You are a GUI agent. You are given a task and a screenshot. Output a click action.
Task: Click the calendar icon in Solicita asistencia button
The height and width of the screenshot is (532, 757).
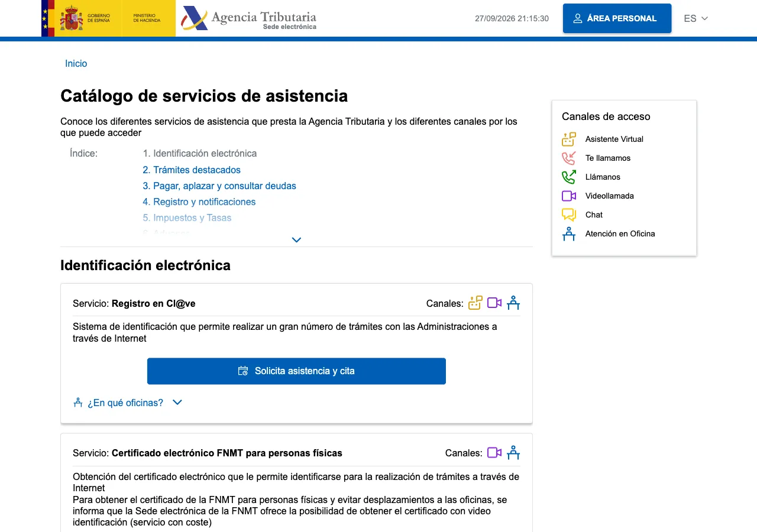[243, 371]
